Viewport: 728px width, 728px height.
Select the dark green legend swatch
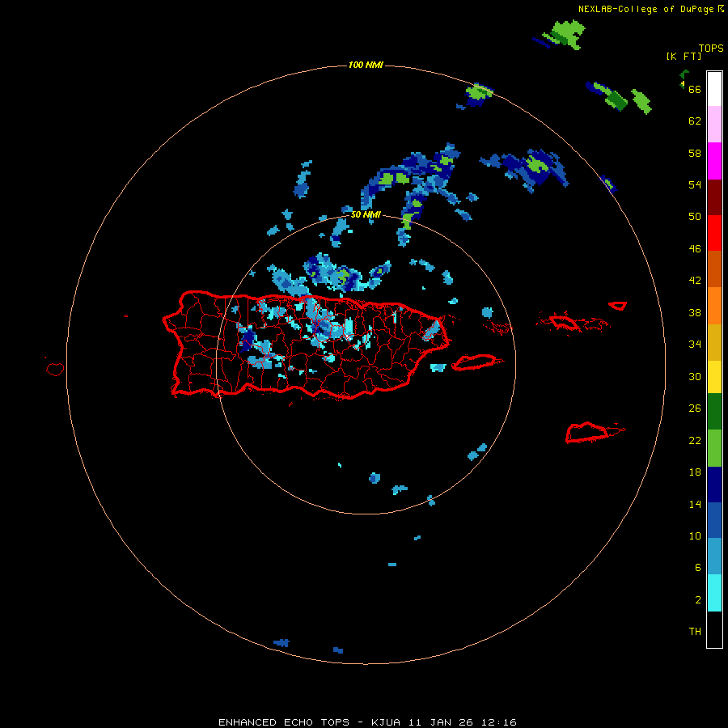pyautogui.click(x=714, y=412)
